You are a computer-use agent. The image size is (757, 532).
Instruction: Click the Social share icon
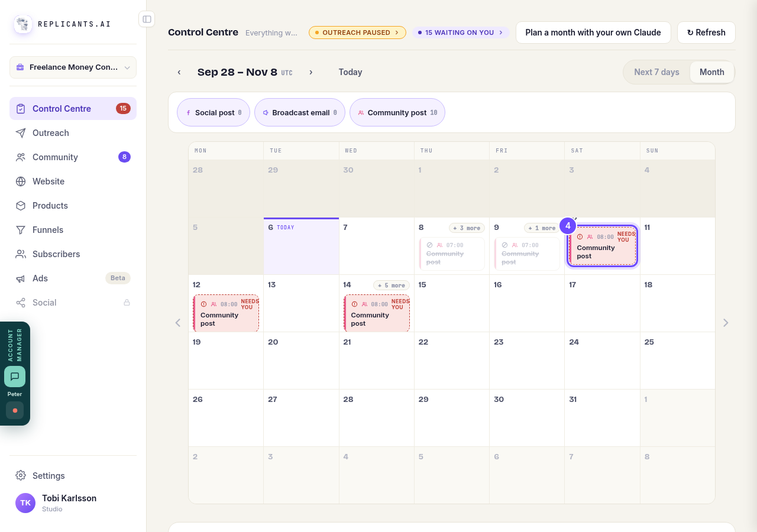[21, 302]
